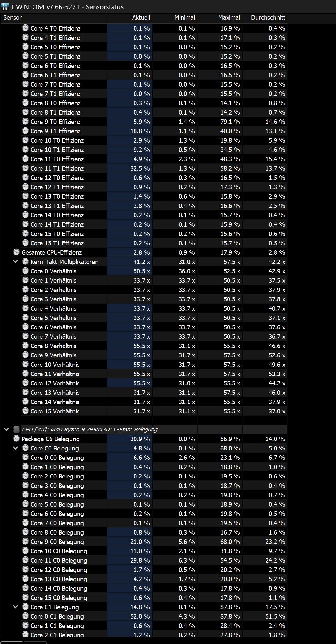Click the 32.5 % current value
The height and width of the screenshot is (644, 336).
(x=140, y=169)
